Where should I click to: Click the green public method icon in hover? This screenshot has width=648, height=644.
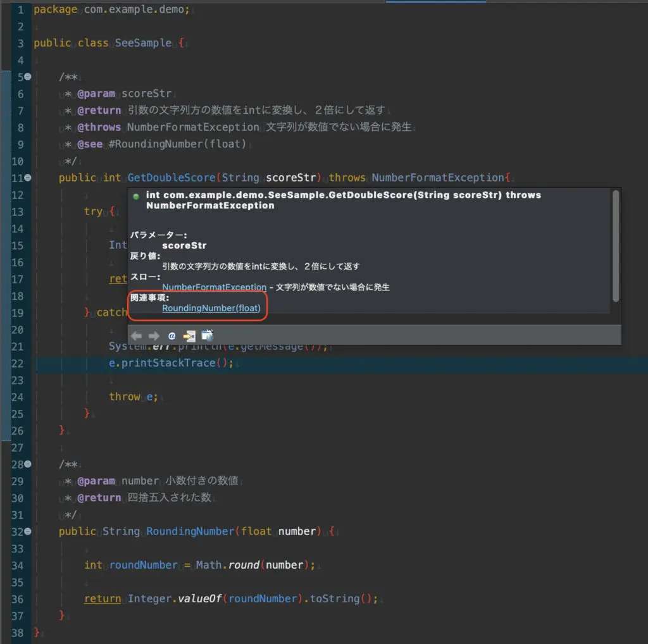[x=136, y=197]
